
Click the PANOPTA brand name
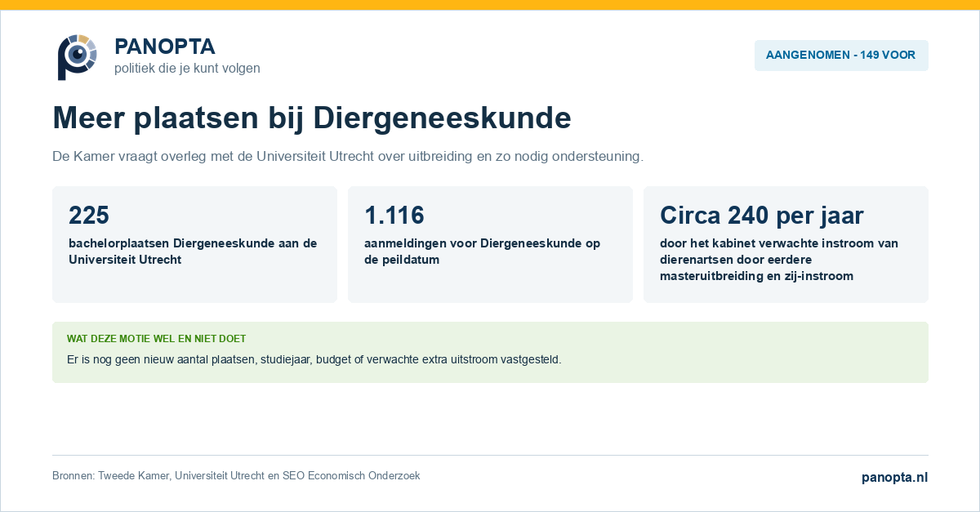point(165,47)
